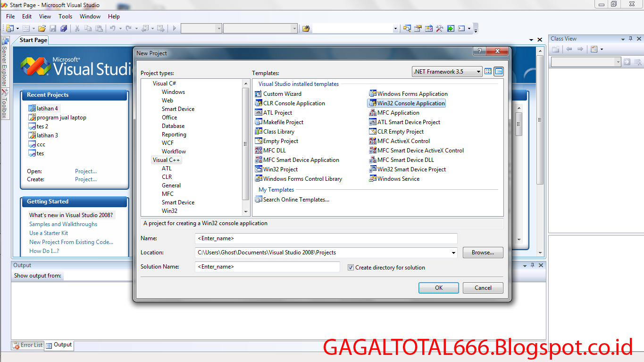Click the Solution Name input field
The height and width of the screenshot is (362, 644).
(268, 267)
